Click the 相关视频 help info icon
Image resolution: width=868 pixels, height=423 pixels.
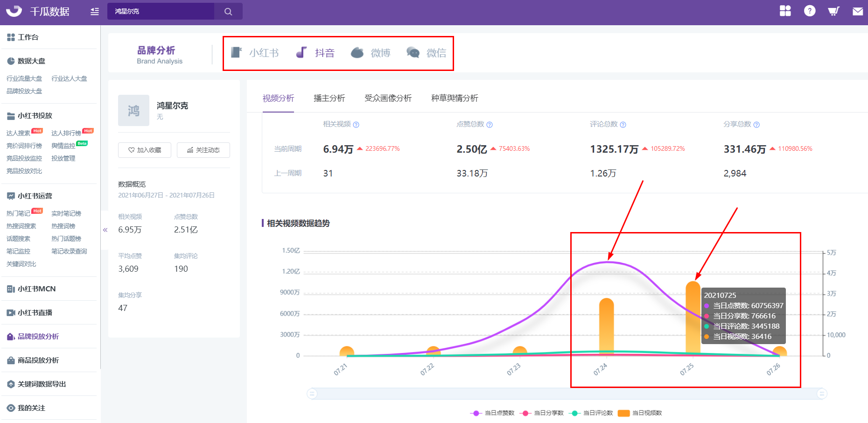point(356,125)
